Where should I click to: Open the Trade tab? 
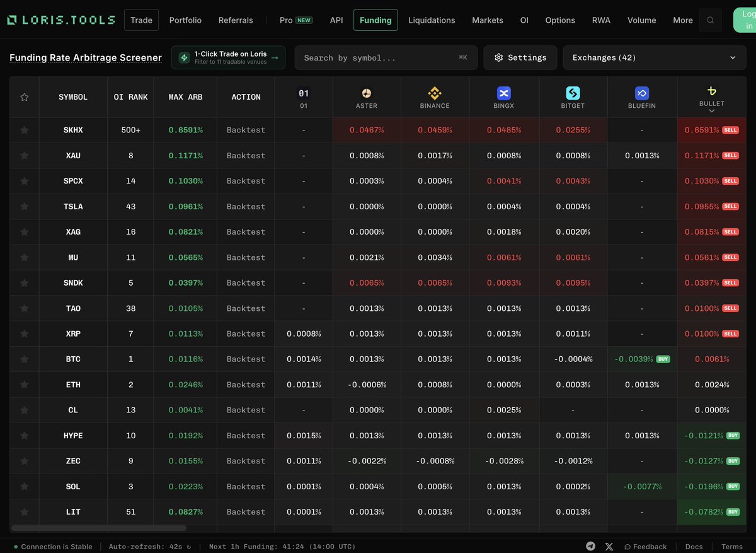tap(141, 20)
